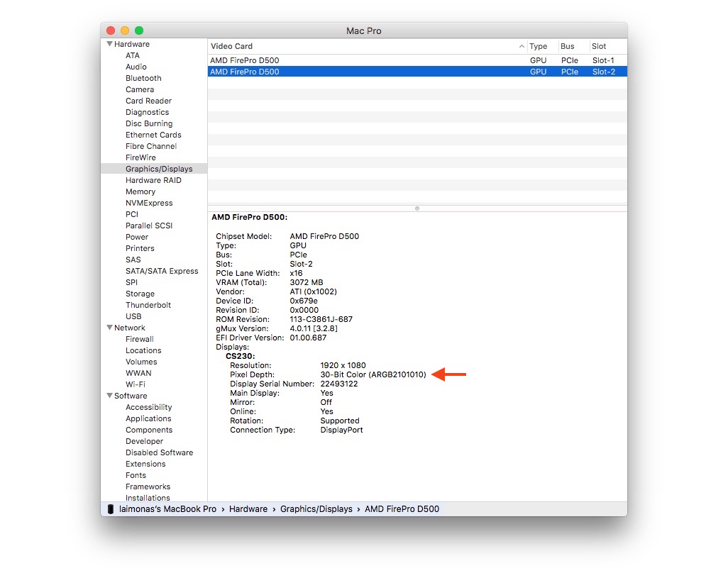
Task: Select Wi-Fi in the sidebar
Action: [135, 384]
